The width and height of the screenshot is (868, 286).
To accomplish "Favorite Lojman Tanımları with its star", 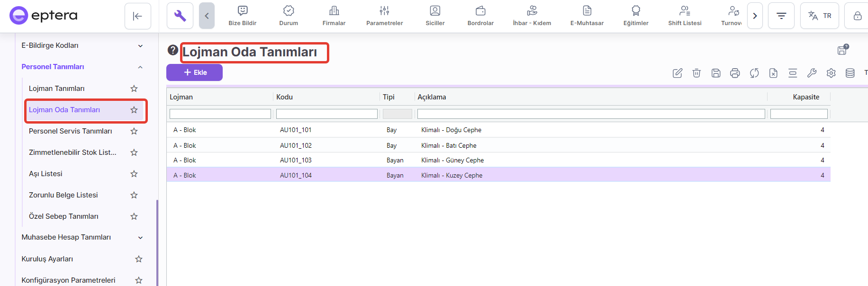I will (x=134, y=89).
